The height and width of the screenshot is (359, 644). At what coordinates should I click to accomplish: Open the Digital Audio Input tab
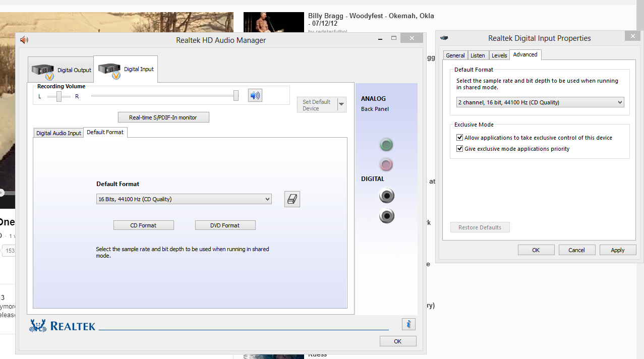[x=58, y=133]
